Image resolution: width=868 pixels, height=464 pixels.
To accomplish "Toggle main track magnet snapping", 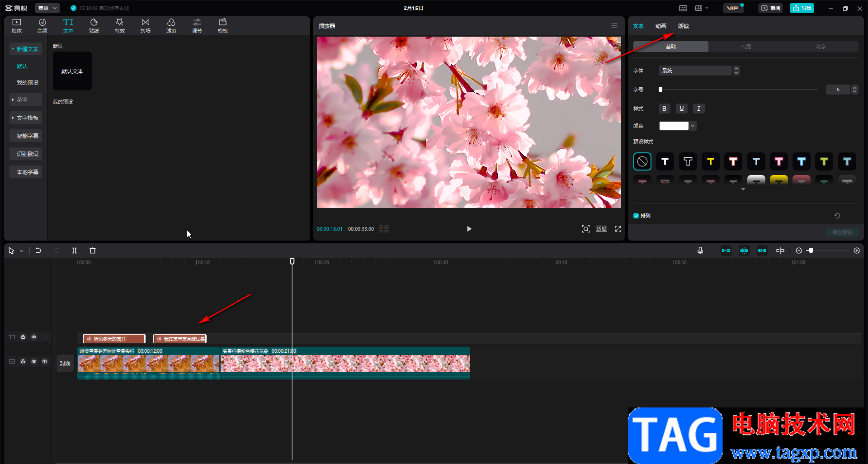I will tap(726, 251).
